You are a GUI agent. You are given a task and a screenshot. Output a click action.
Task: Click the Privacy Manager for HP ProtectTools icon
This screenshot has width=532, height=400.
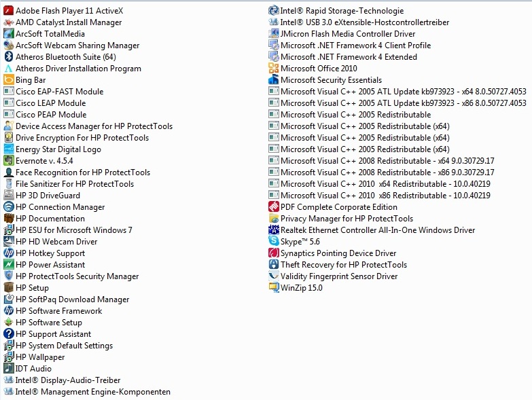point(273,218)
